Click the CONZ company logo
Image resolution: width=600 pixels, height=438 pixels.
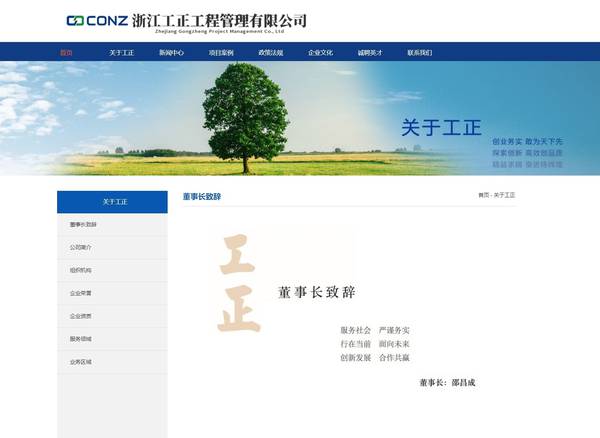[x=186, y=21]
